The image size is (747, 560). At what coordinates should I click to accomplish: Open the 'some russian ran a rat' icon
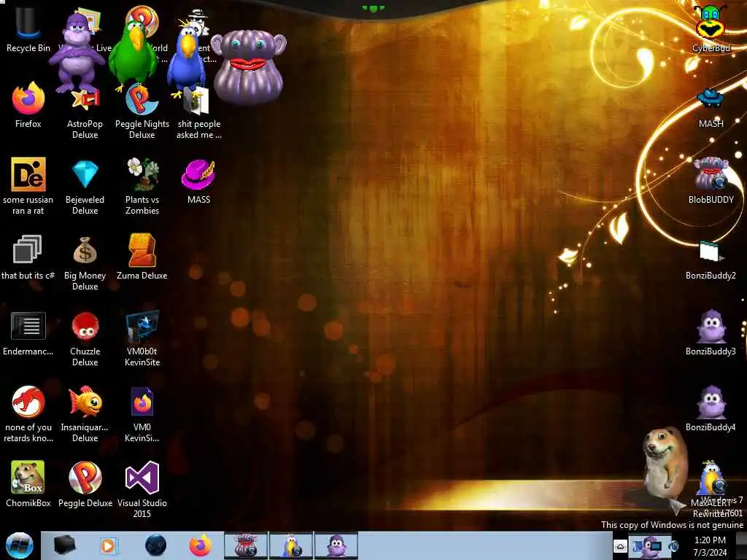28,187
